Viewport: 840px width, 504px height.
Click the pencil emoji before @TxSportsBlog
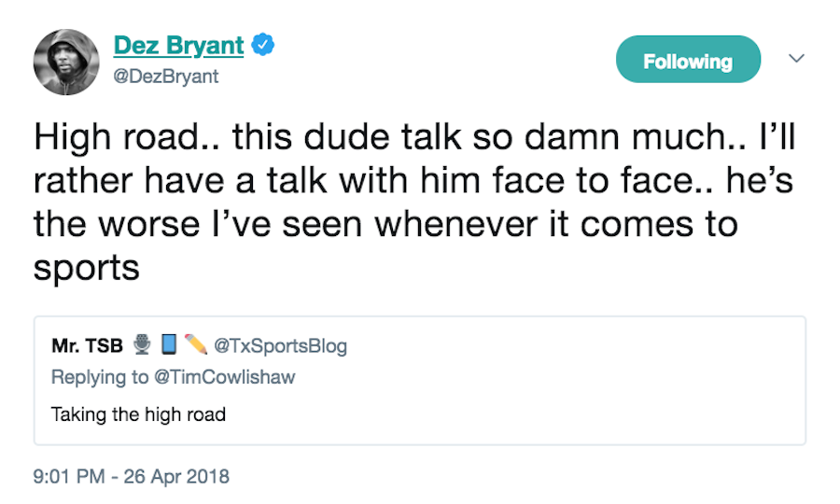pos(195,346)
